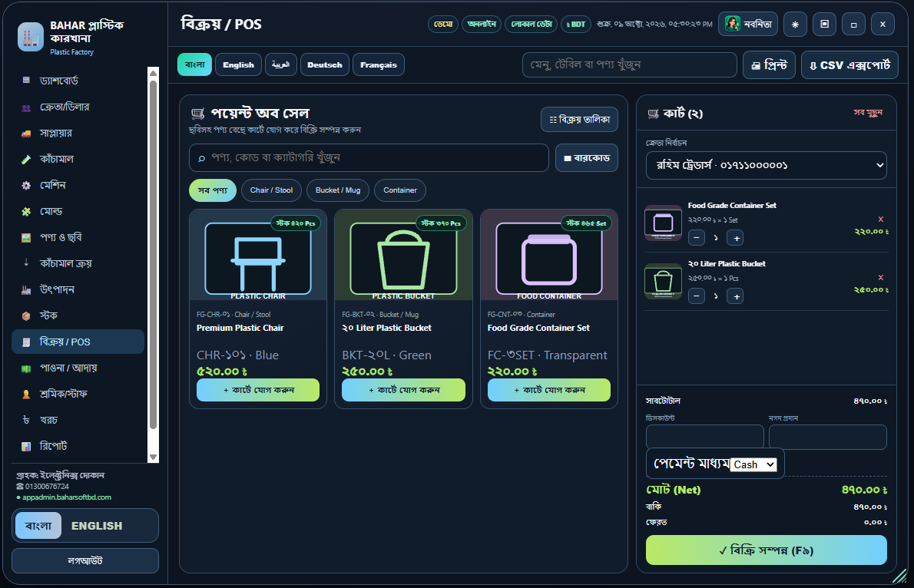The height and width of the screenshot is (588, 914).
Task: Click Premium Plastic Chair product image
Action: click(258, 256)
